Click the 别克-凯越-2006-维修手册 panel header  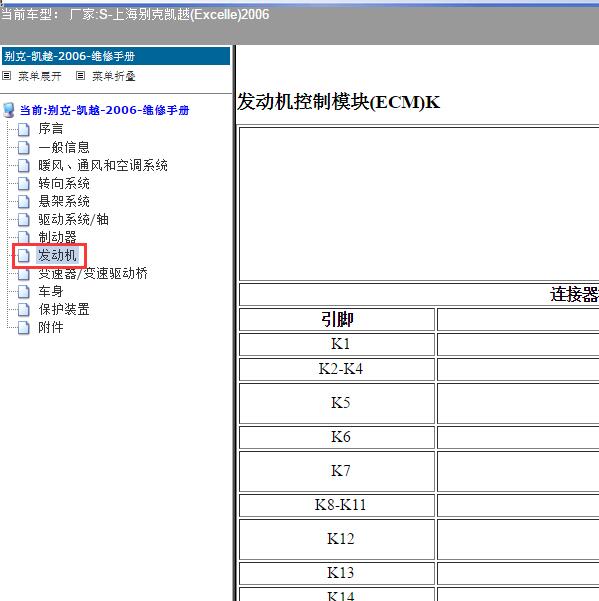tap(116, 56)
